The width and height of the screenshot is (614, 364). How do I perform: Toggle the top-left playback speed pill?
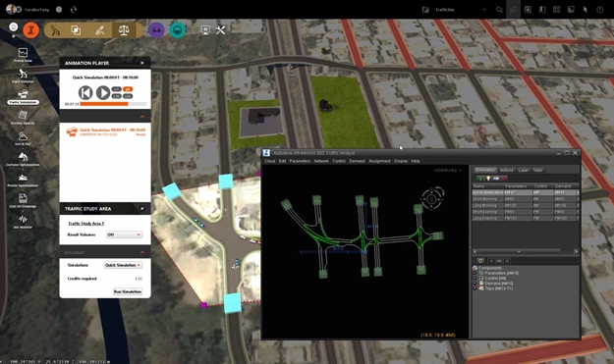click(116, 89)
